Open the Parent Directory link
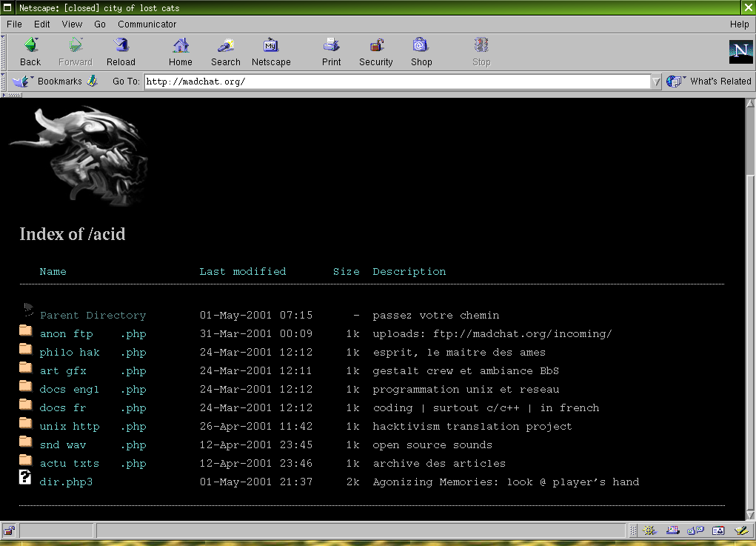The image size is (756, 546). [x=93, y=316]
